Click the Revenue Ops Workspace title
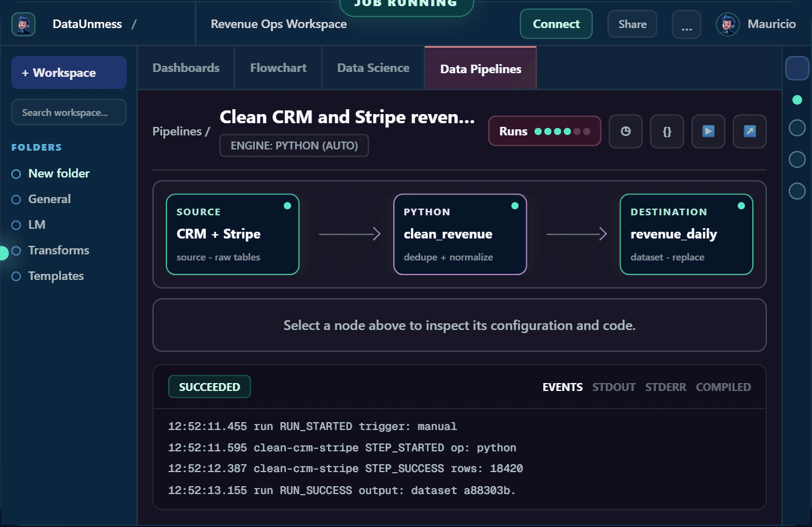 [x=279, y=24]
